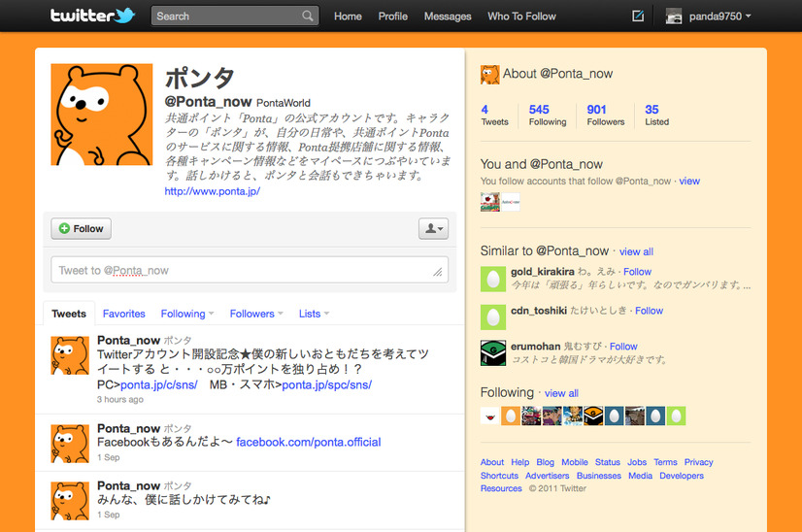This screenshot has width=802, height=532.
Task: Click Terms footer link
Action: click(x=665, y=462)
